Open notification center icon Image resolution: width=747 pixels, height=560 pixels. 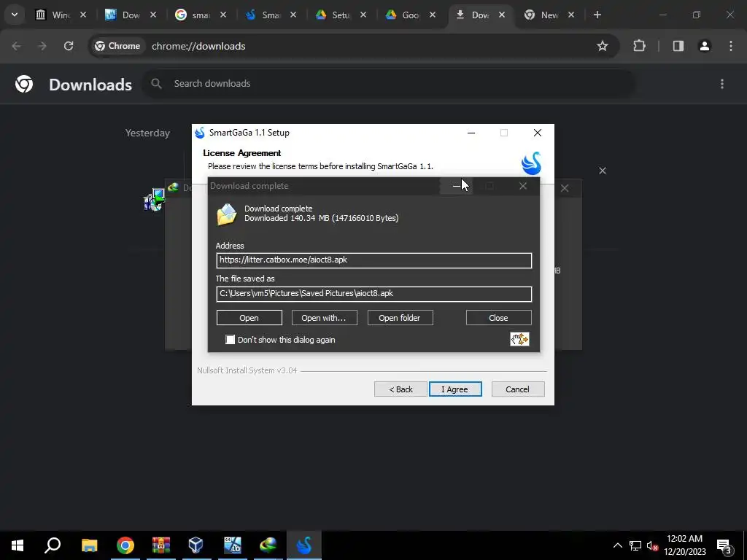(724, 546)
